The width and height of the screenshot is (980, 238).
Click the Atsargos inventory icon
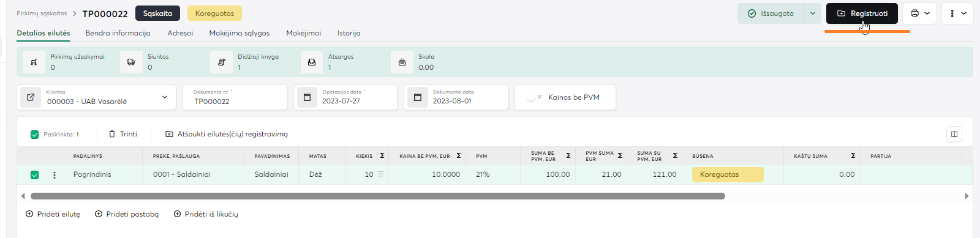click(x=312, y=62)
